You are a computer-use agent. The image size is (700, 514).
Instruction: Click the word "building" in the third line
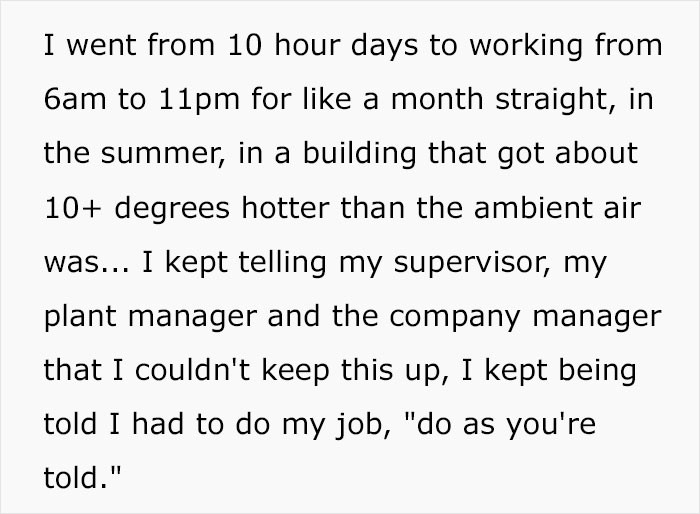click(359, 155)
